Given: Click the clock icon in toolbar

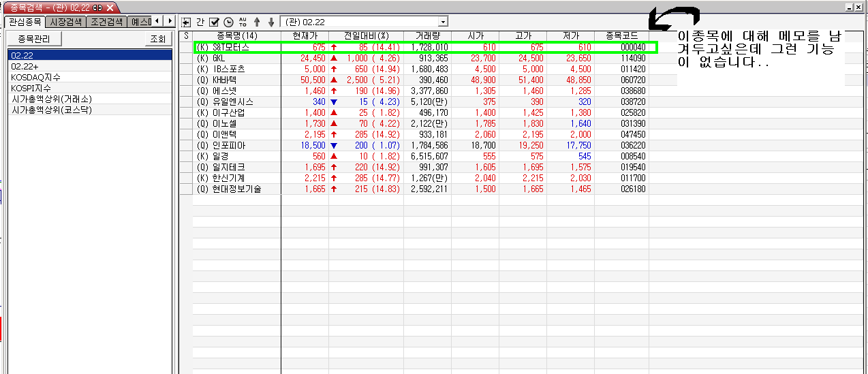Looking at the screenshot, I should pos(228,22).
